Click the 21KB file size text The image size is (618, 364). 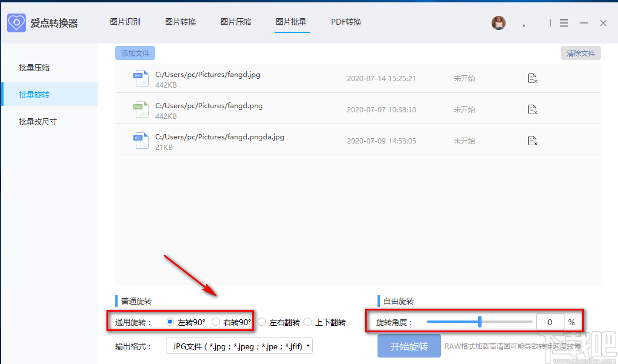164,147
